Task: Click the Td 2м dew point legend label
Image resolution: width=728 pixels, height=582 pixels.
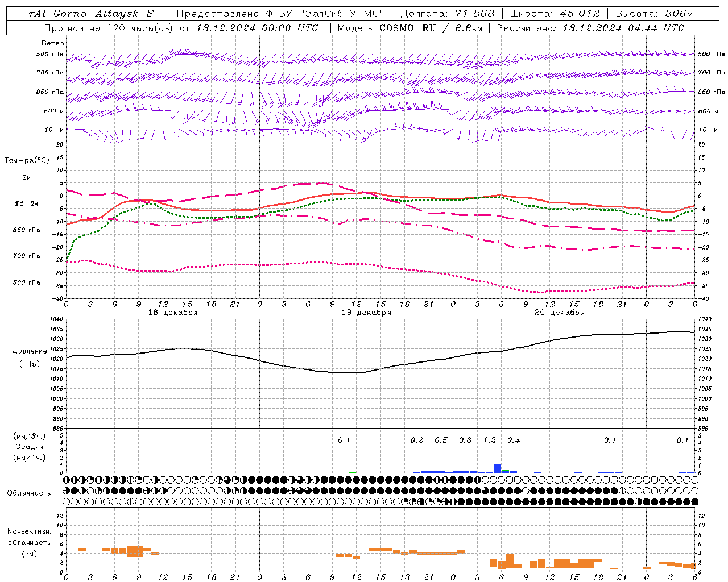Action: [x=27, y=203]
